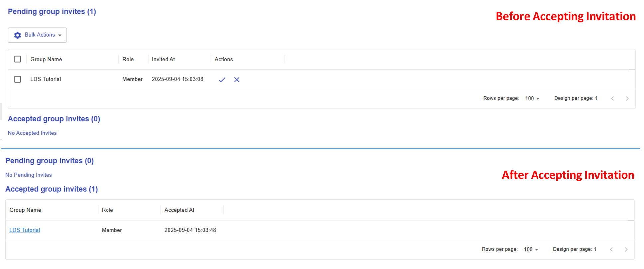Image resolution: width=644 pixels, height=269 pixels.
Task: Go to next page of accepted invites table
Action: 626,249
